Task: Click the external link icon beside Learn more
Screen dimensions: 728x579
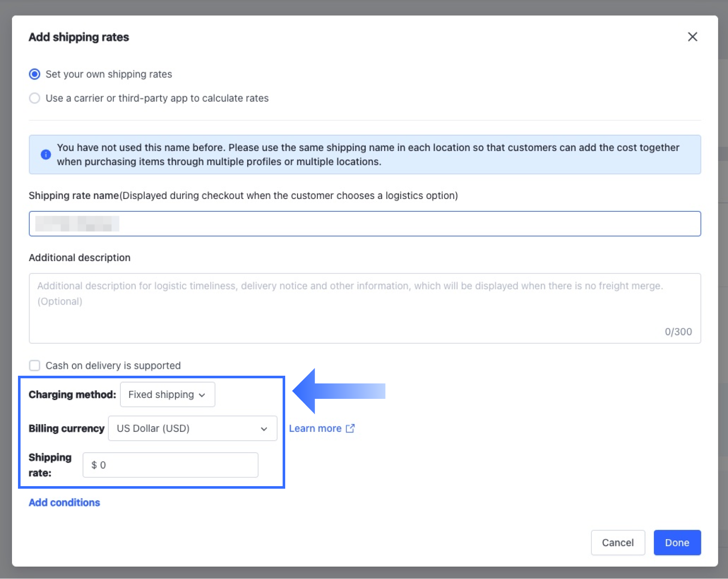Action: coord(350,428)
